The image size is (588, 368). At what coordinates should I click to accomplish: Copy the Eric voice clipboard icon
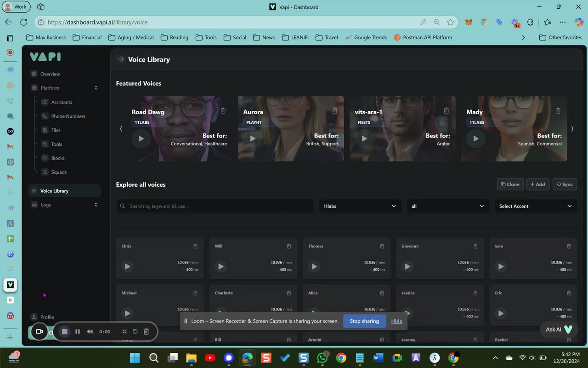pos(569,293)
